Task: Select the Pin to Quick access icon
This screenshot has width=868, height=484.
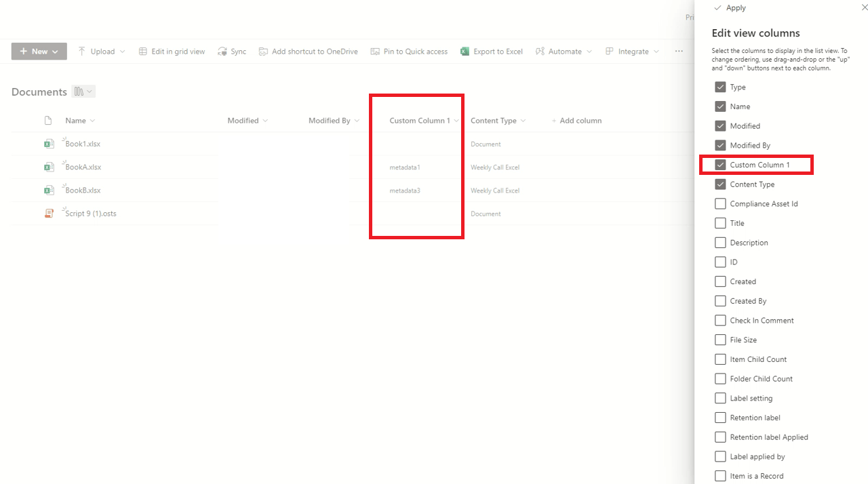Action: [374, 51]
